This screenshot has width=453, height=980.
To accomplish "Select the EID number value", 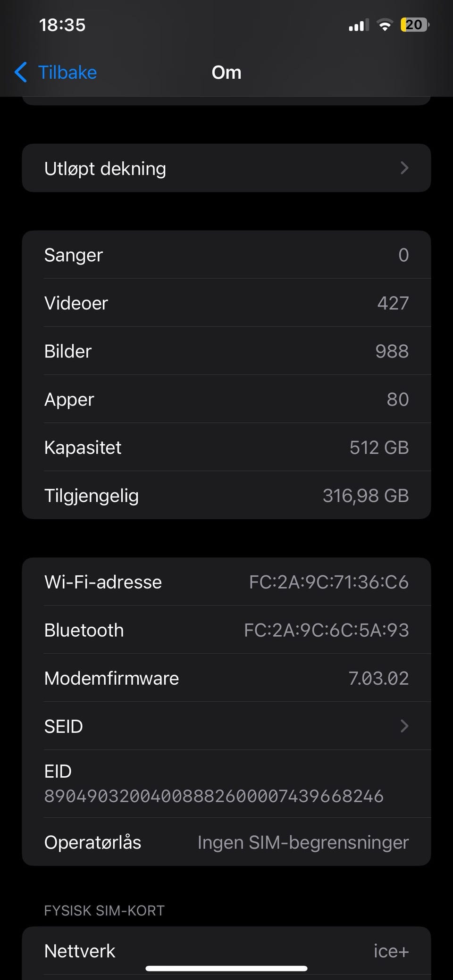I will coord(214,797).
